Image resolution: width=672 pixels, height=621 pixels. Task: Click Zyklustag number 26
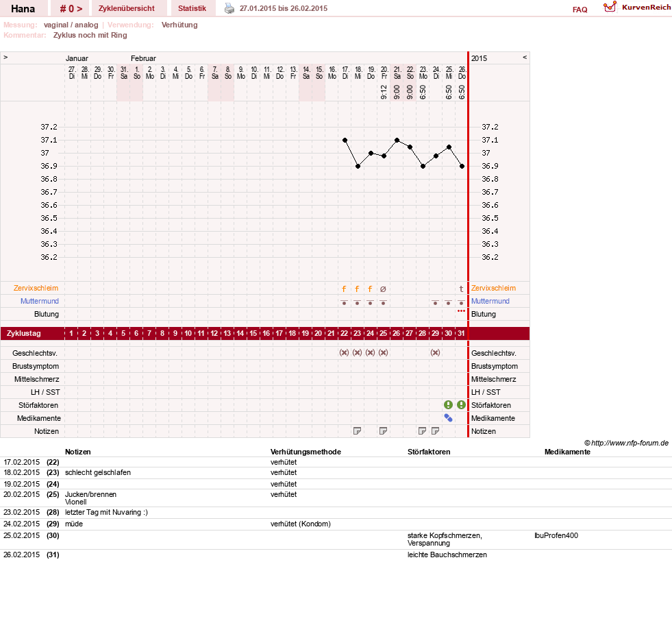[x=396, y=333]
